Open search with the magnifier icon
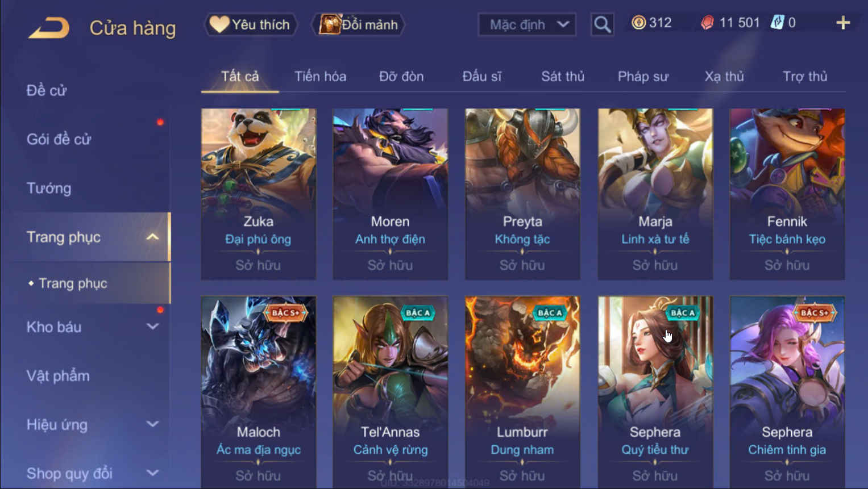Image resolution: width=868 pixels, height=489 pixels. [602, 24]
